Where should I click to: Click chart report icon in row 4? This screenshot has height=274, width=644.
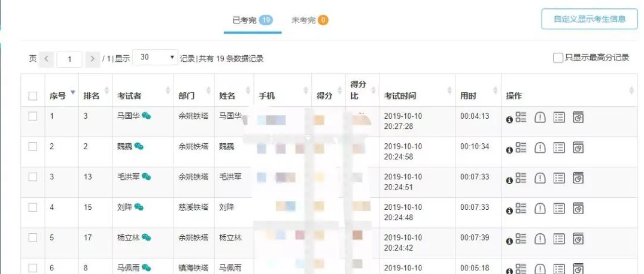pos(578,208)
